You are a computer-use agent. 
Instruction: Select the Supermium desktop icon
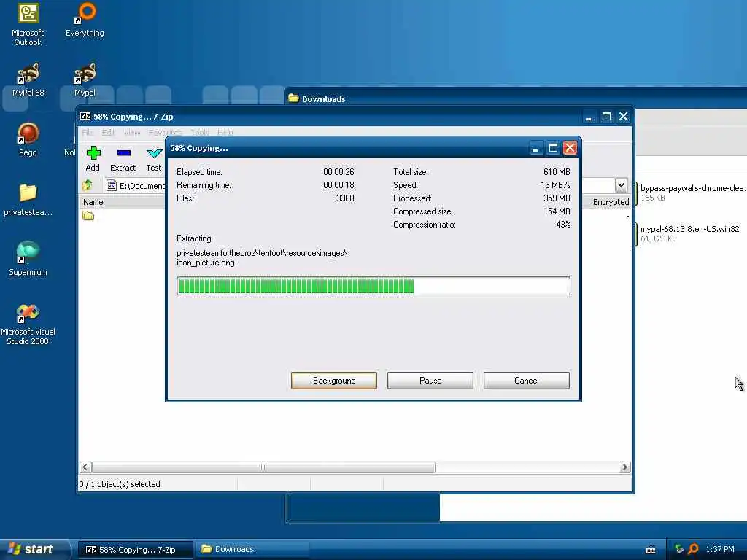pyautogui.click(x=28, y=259)
